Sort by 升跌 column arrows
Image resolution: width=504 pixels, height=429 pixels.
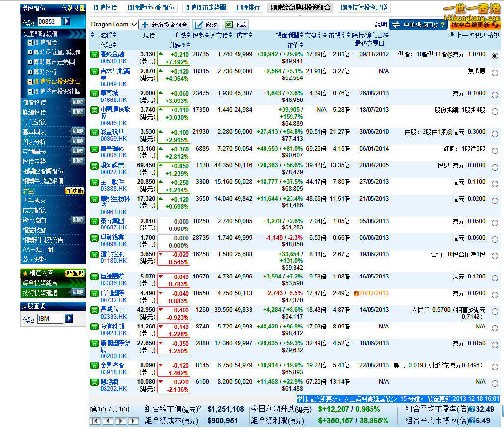pyautogui.click(x=188, y=35)
